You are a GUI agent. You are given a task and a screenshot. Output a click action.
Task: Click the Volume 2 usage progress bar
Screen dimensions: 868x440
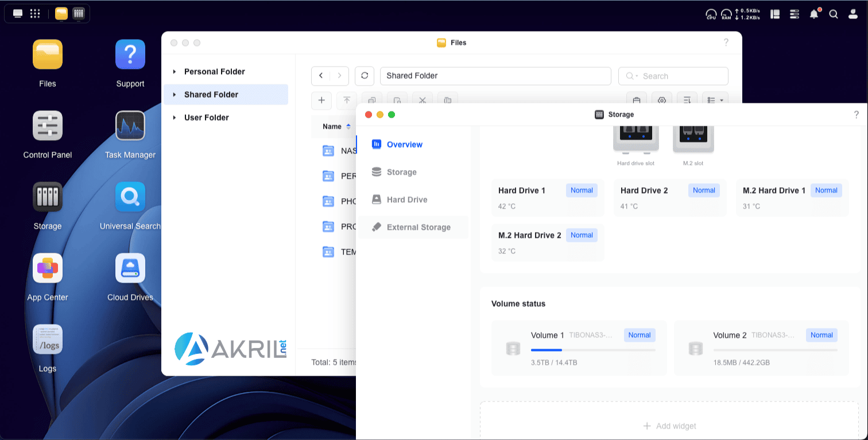pyautogui.click(x=776, y=350)
